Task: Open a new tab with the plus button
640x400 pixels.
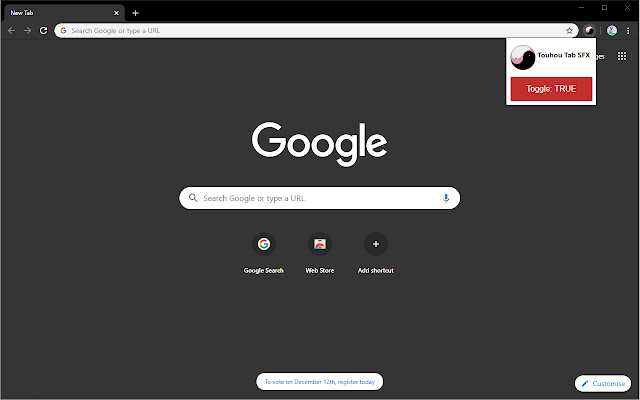Action: pyautogui.click(x=136, y=13)
